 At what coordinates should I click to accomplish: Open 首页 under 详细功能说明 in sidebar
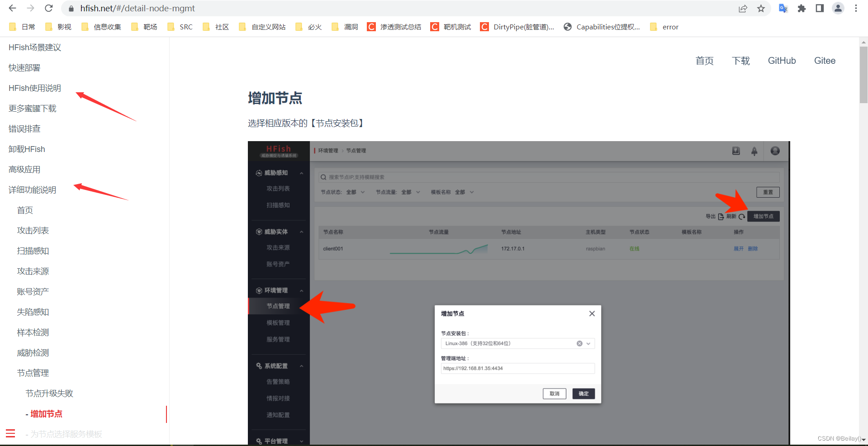[25, 210]
